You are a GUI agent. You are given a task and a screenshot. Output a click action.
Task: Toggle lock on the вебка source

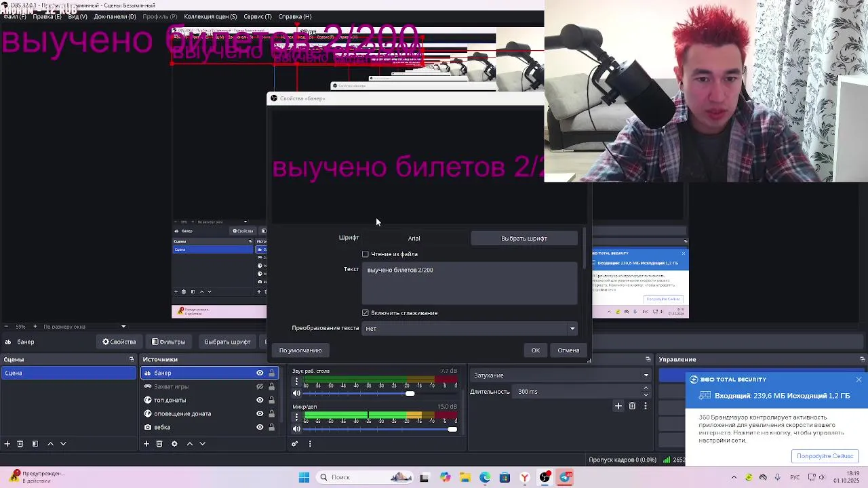coord(272,427)
